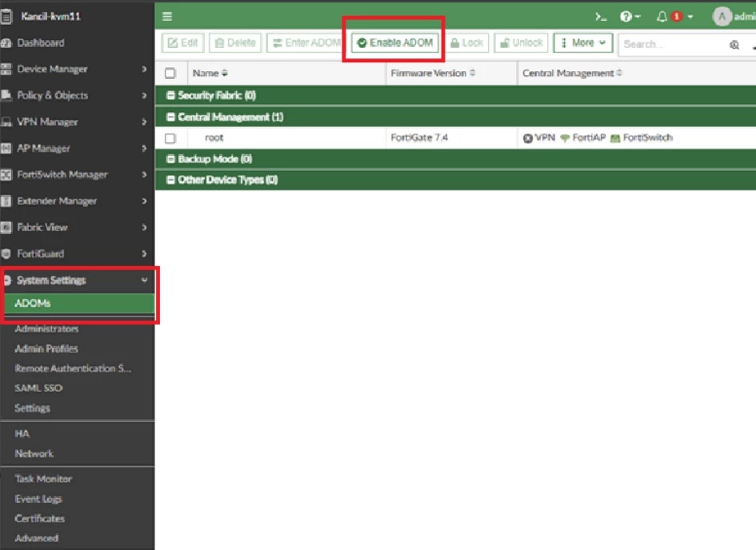Screen dimensions: 756x550
Task: Click the Device Manager sidebar icon
Action: point(6,70)
